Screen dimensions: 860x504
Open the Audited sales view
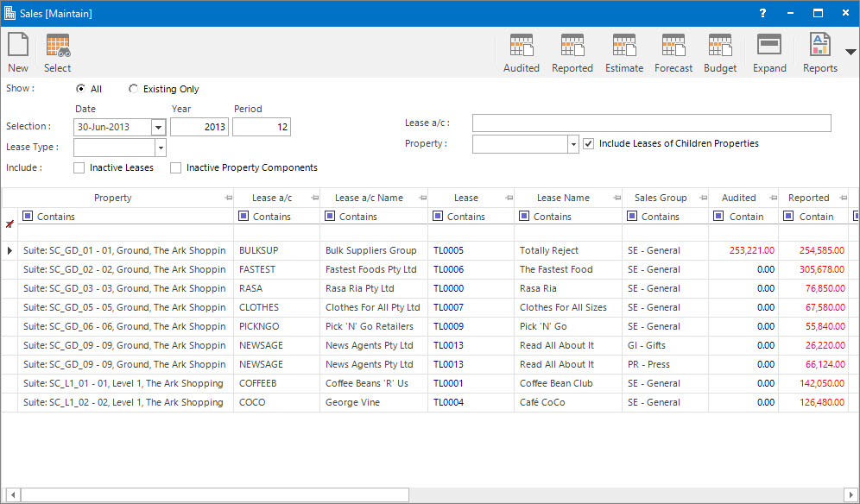(521, 53)
